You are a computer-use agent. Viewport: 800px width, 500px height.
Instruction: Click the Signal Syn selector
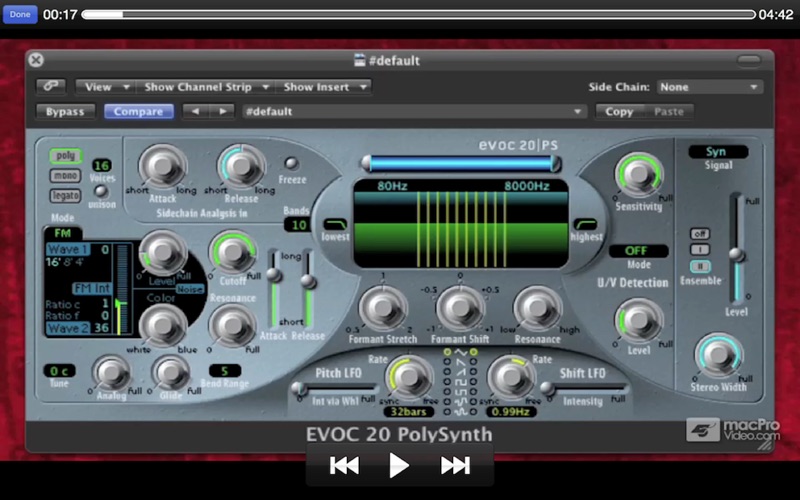tap(718, 152)
